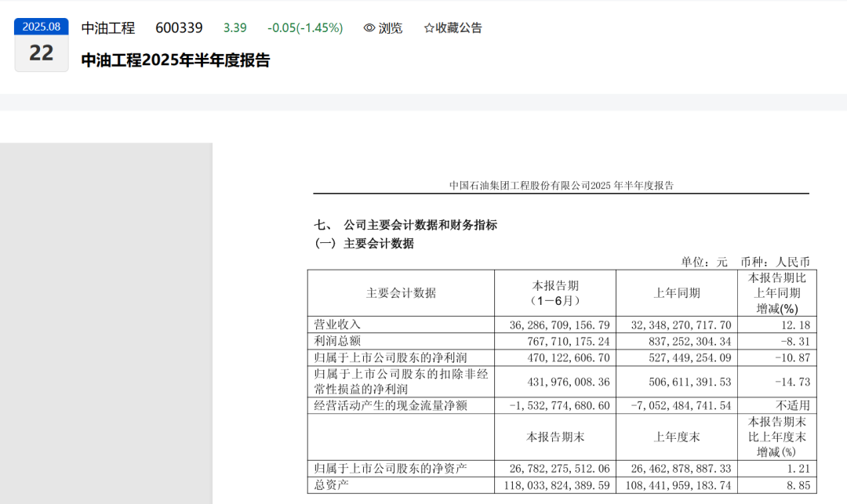The height and width of the screenshot is (504, 847).
Task: Click the 本报告期末比上年度末增减(%) header
Action: [777, 437]
